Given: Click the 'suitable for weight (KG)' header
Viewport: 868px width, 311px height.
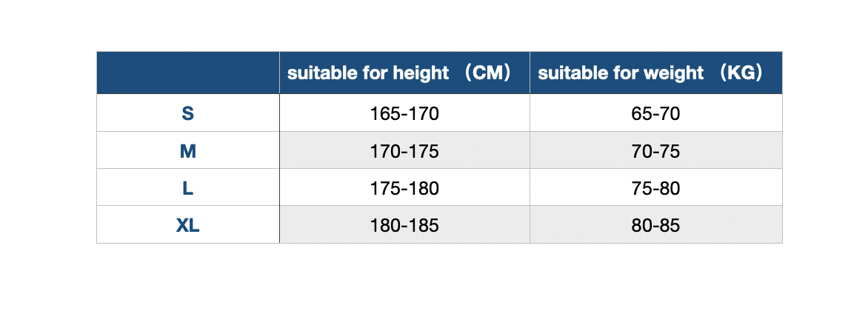Looking at the screenshot, I should pos(650,73).
